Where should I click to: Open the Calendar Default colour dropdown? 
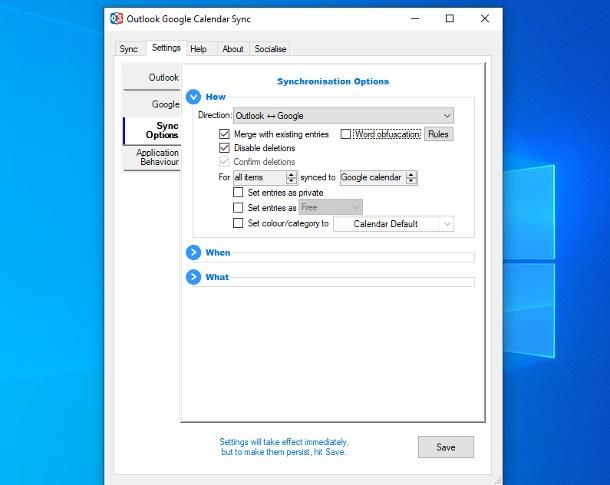tap(393, 224)
